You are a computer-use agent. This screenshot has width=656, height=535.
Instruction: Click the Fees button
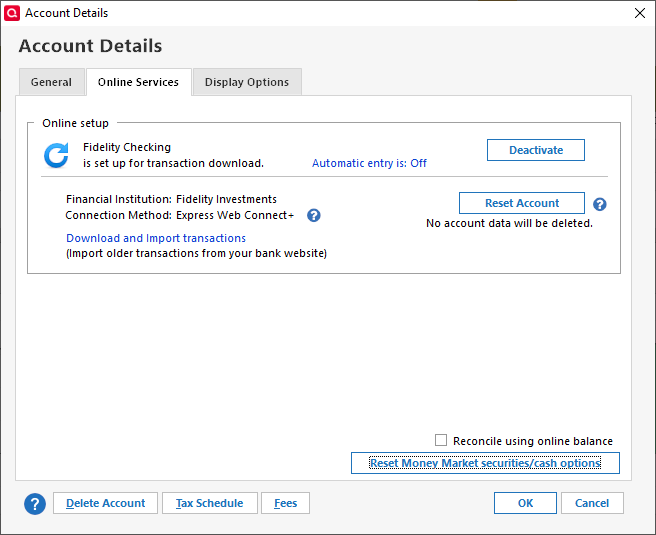point(286,503)
